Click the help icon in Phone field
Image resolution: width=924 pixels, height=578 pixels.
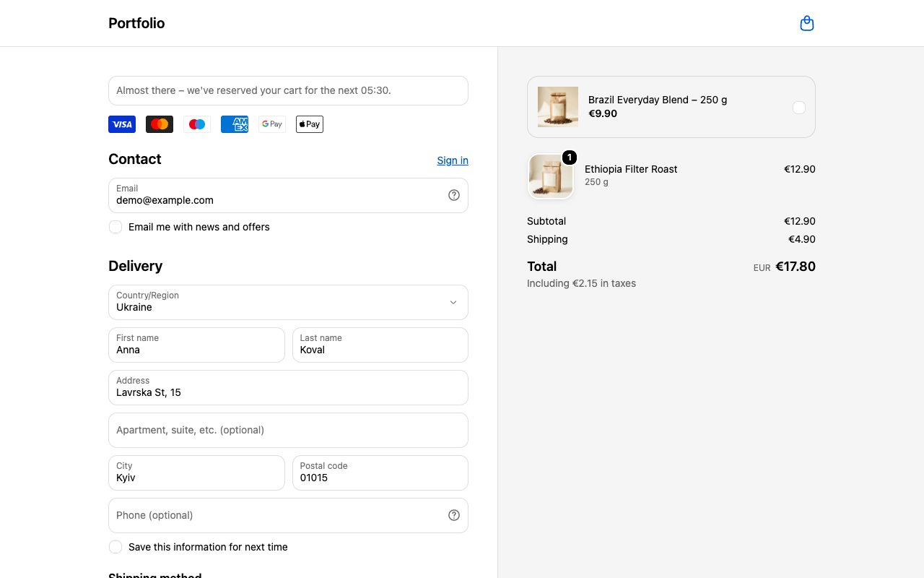[454, 515]
